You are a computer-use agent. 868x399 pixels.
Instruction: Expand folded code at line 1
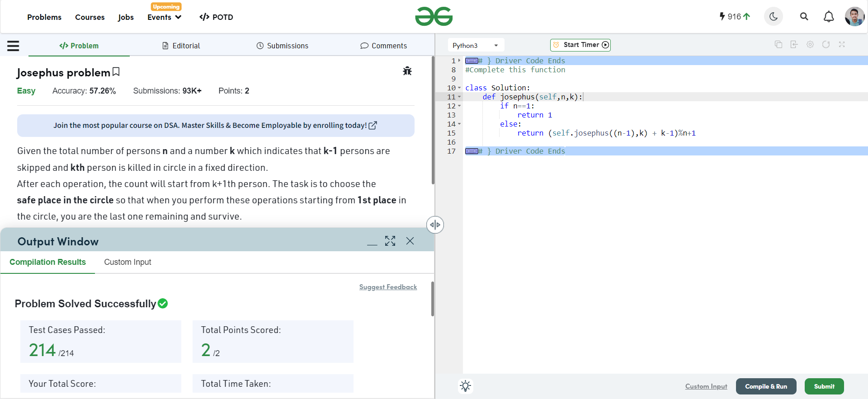click(459, 61)
